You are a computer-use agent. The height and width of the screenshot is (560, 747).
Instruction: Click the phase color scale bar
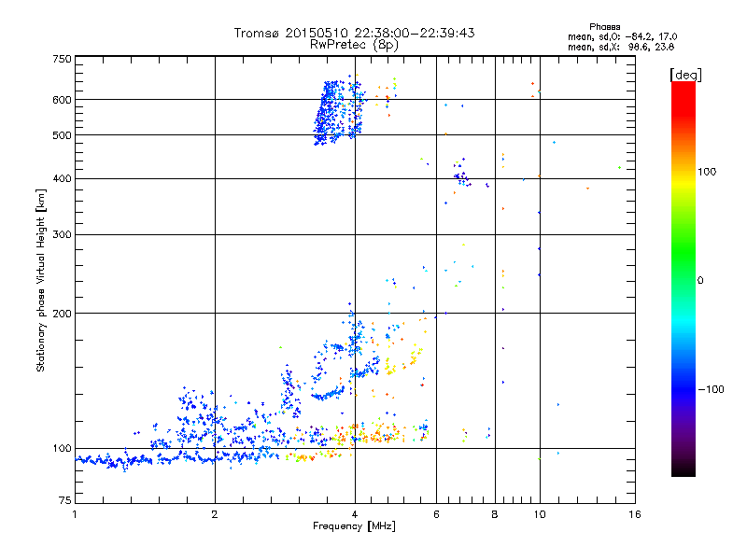click(684, 278)
